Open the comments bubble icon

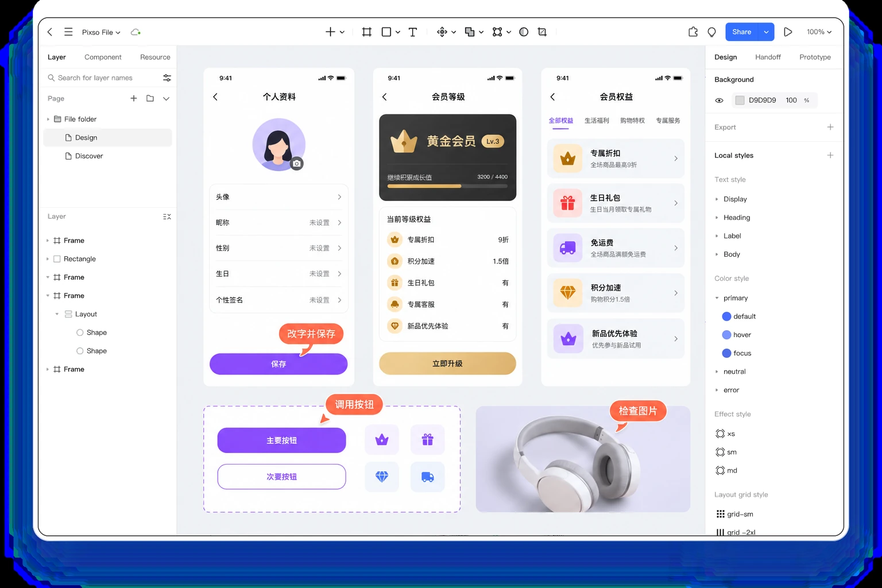pyautogui.click(x=712, y=32)
